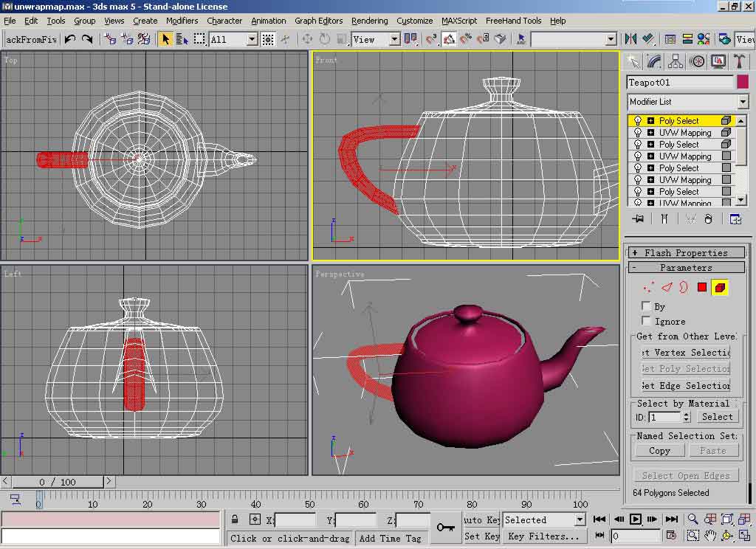
Task: Click the Teapot01 object name field
Action: (x=679, y=83)
